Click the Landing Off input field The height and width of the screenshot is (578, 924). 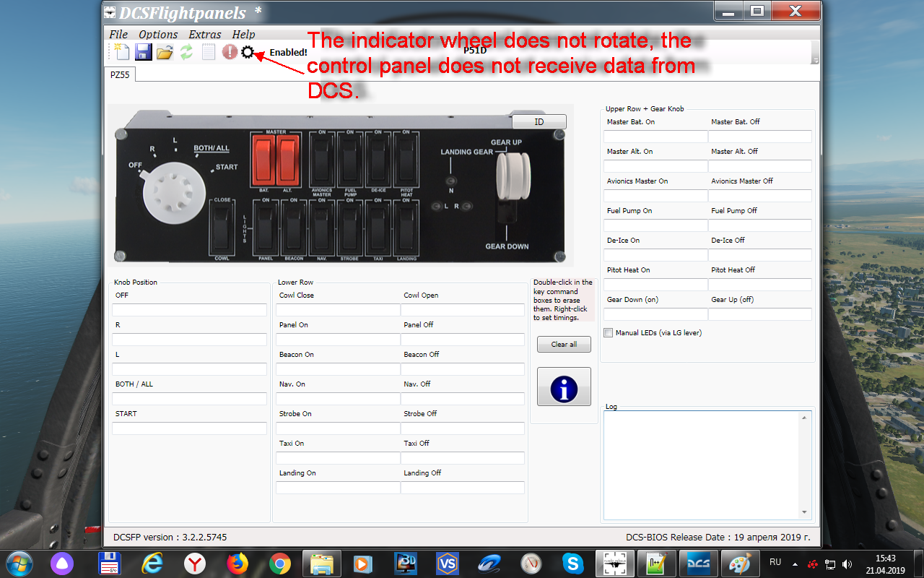pos(463,488)
